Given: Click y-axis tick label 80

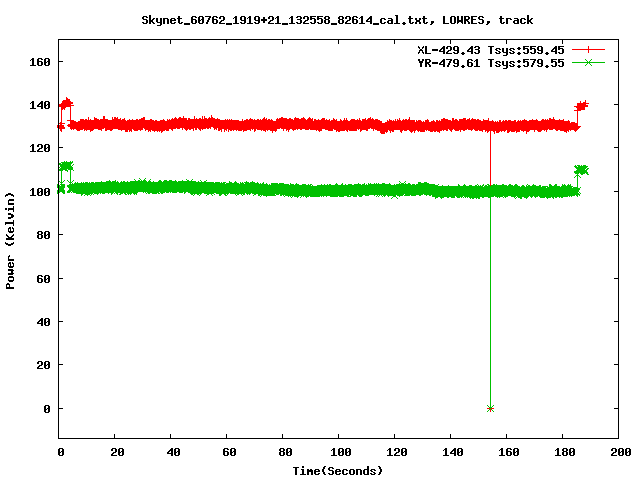Looking at the screenshot, I should pos(43,235).
